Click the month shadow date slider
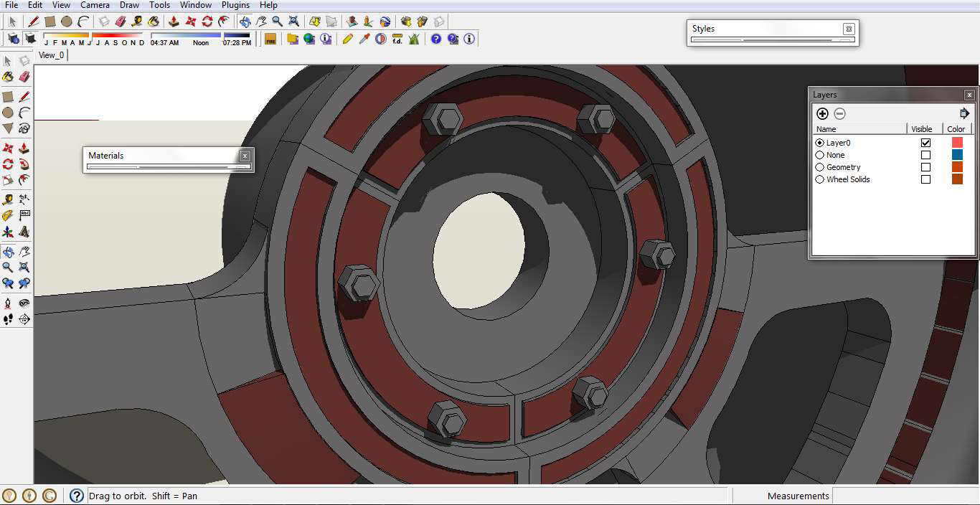The image size is (980, 505). pyautogui.click(x=93, y=35)
